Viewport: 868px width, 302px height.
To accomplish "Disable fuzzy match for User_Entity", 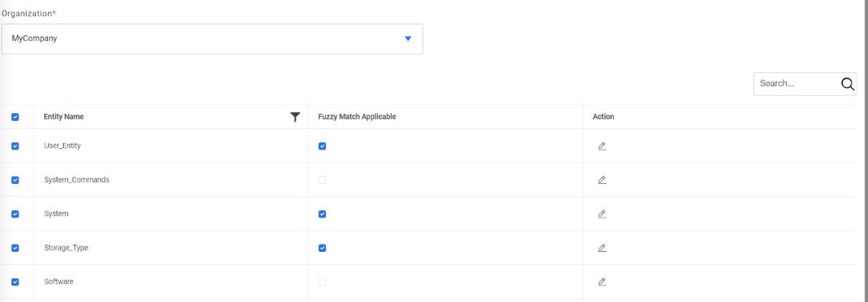I will 322,146.
